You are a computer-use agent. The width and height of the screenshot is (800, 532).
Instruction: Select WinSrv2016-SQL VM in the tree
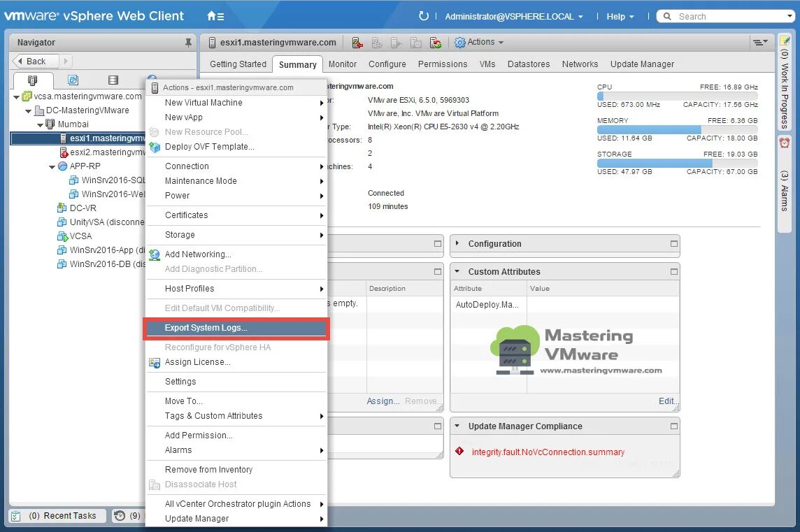tap(108, 180)
